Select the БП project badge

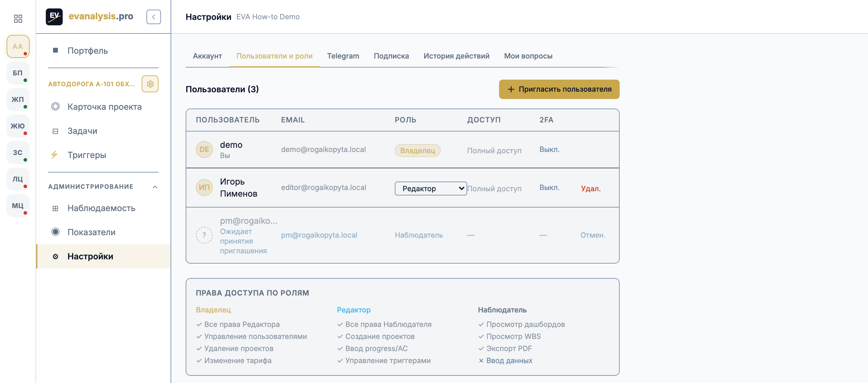(18, 73)
